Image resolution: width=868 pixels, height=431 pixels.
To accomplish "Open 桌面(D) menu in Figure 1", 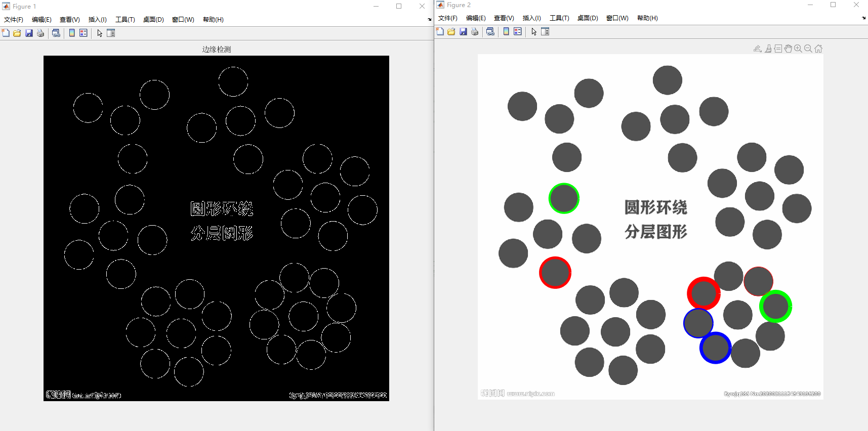I will 153,20.
